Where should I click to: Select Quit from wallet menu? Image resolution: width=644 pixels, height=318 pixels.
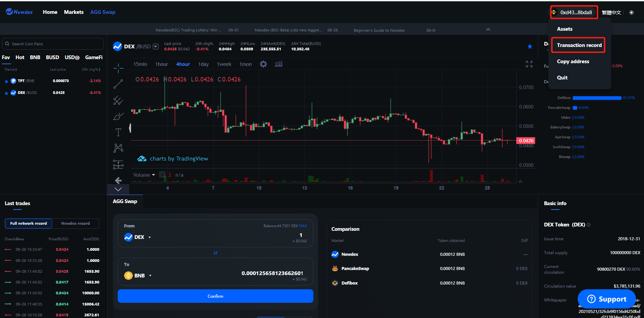(x=562, y=78)
